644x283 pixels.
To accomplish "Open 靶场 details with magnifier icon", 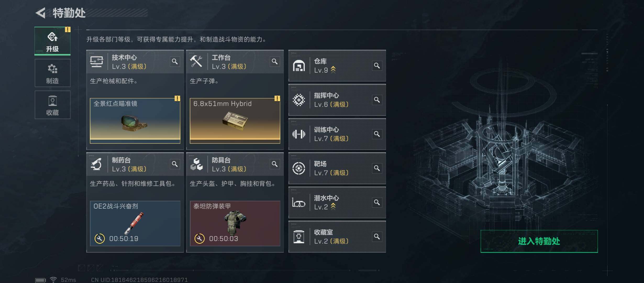I will [377, 168].
